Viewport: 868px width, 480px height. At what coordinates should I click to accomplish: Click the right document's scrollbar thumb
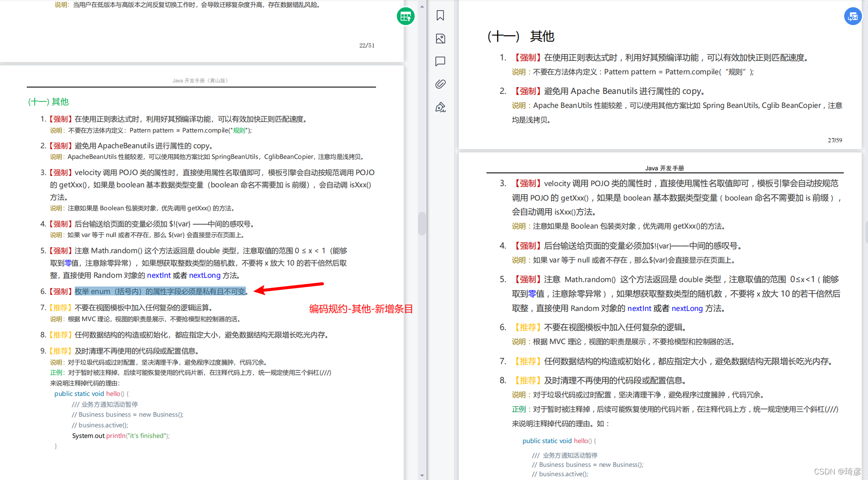pos(866,232)
